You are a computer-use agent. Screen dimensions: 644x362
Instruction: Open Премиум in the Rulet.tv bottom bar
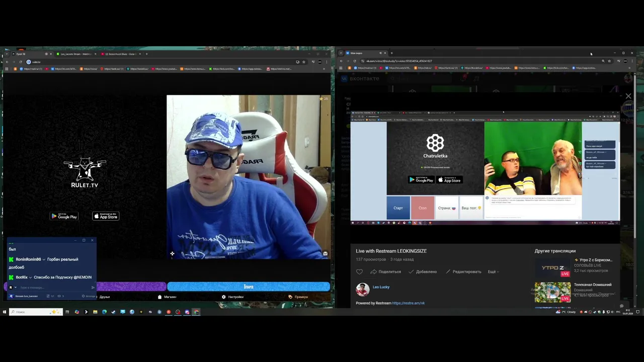pos(298,297)
